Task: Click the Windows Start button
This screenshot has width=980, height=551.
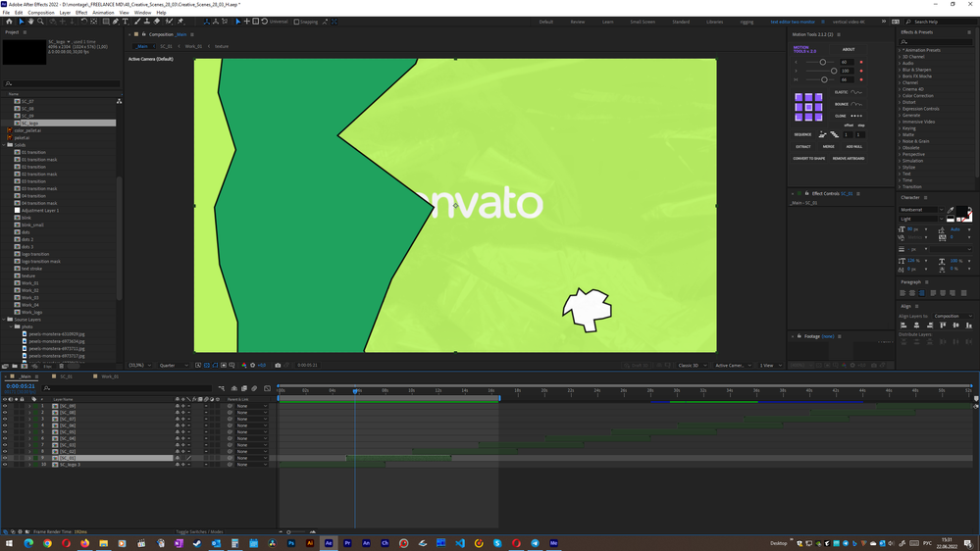Action: click(10, 543)
